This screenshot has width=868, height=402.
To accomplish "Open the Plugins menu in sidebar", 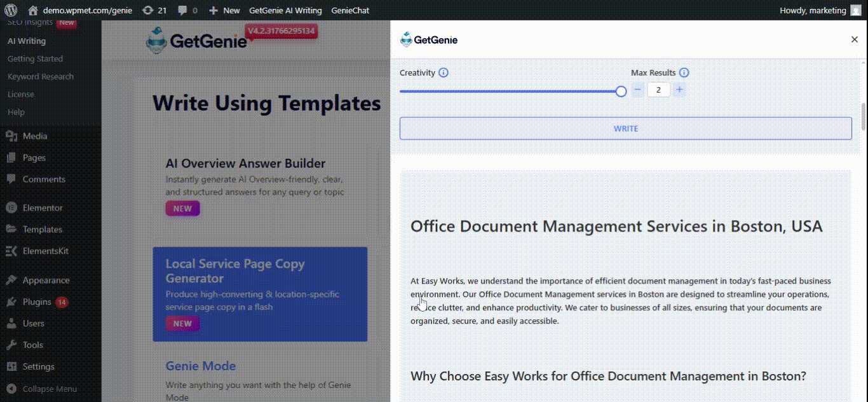I will click(37, 301).
